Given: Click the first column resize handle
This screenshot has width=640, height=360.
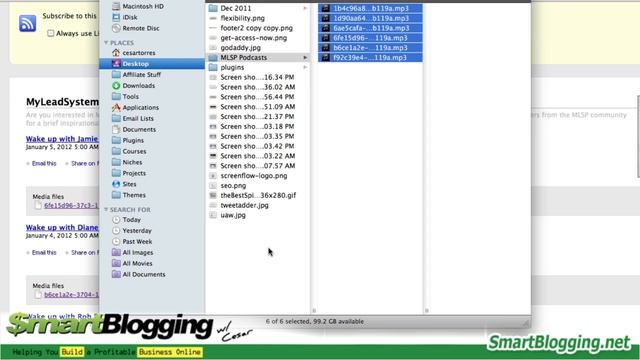Looking at the screenshot, I should [x=314, y=311].
